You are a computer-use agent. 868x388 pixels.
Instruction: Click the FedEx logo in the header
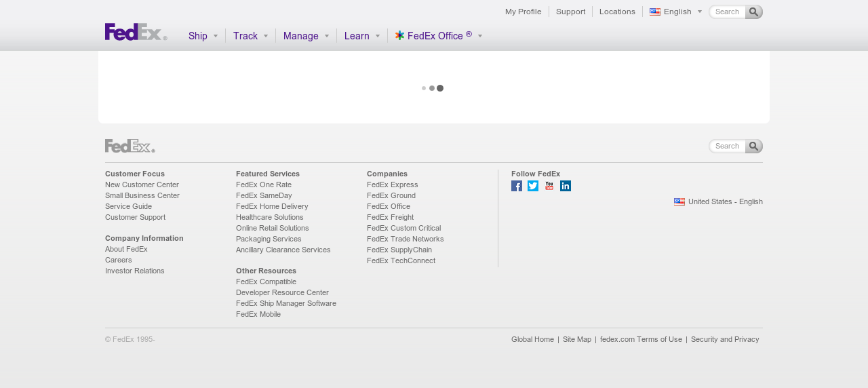tap(136, 32)
